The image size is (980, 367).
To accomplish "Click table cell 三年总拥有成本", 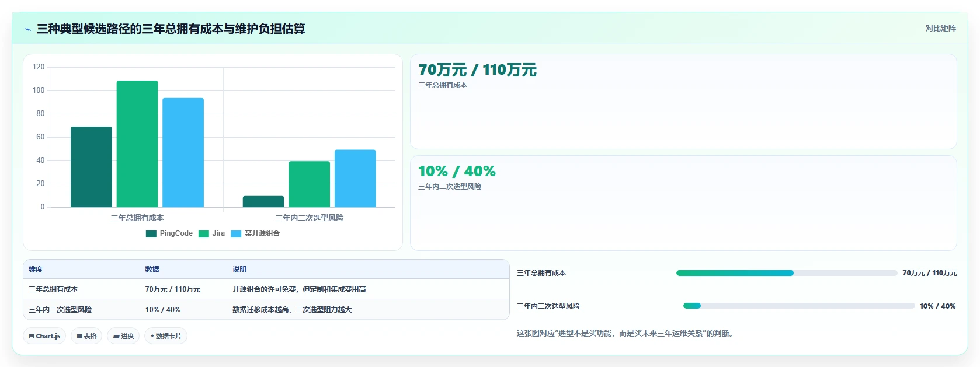I will point(53,289).
